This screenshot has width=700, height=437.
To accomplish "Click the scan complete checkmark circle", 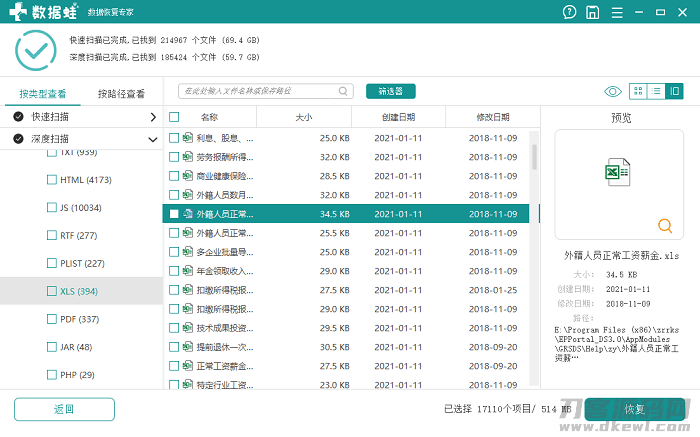I will (x=36, y=50).
